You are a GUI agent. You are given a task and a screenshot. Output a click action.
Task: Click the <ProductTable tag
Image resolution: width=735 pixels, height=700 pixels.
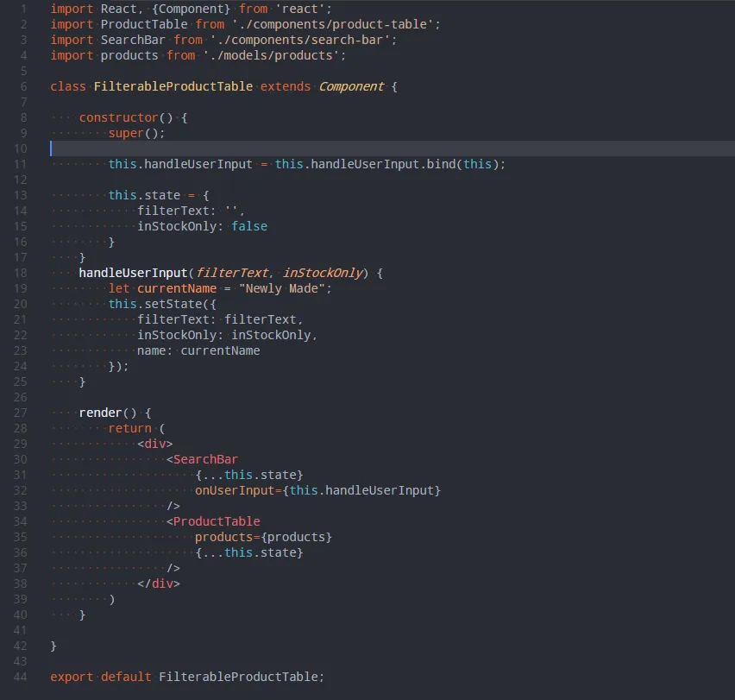[x=213, y=521]
